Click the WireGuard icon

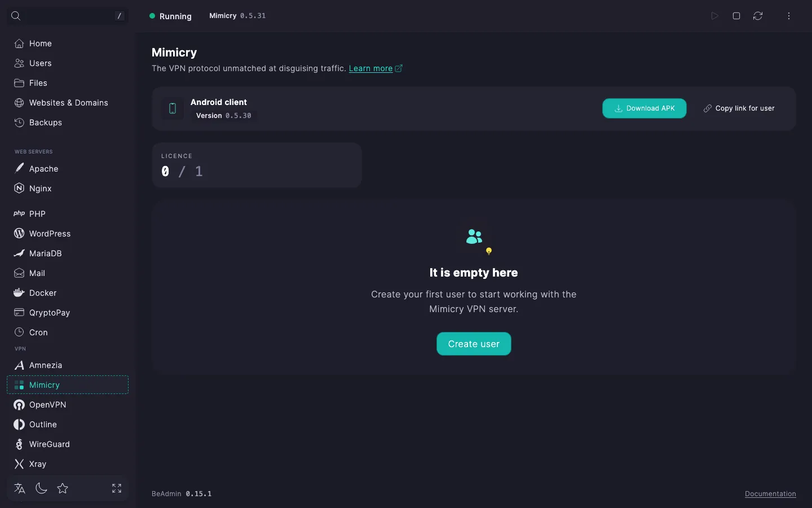(19, 444)
